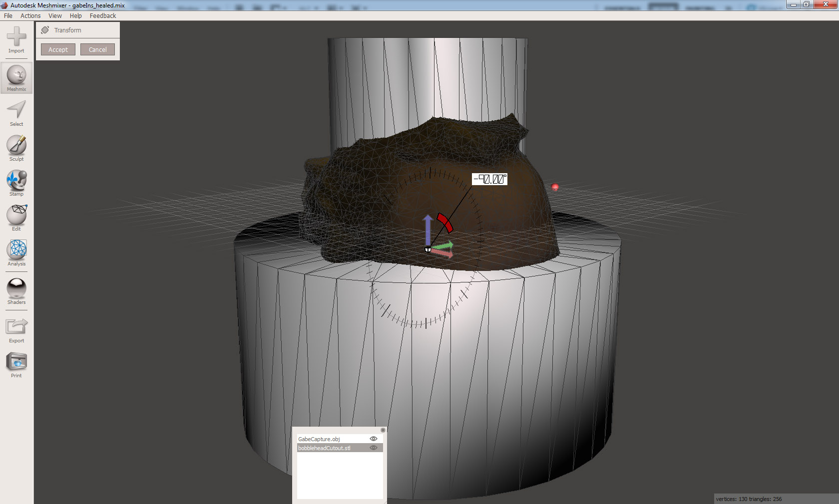Click the red rotation handle on gizmo
The image size is (839, 504).
[x=445, y=223]
